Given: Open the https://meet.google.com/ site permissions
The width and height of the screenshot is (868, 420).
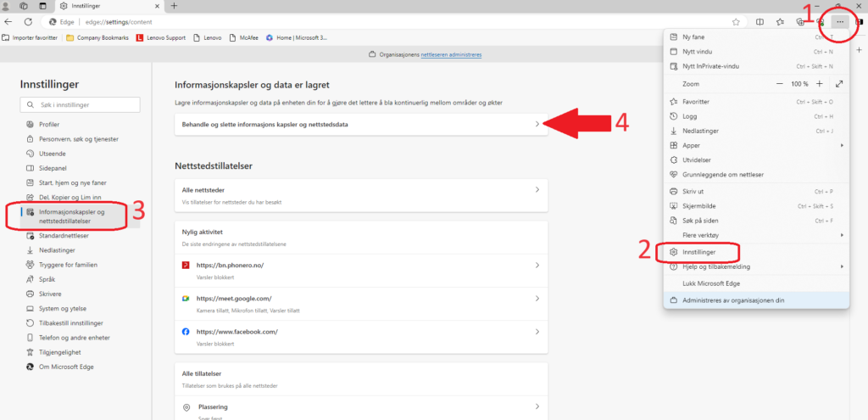Looking at the screenshot, I should (x=360, y=302).
